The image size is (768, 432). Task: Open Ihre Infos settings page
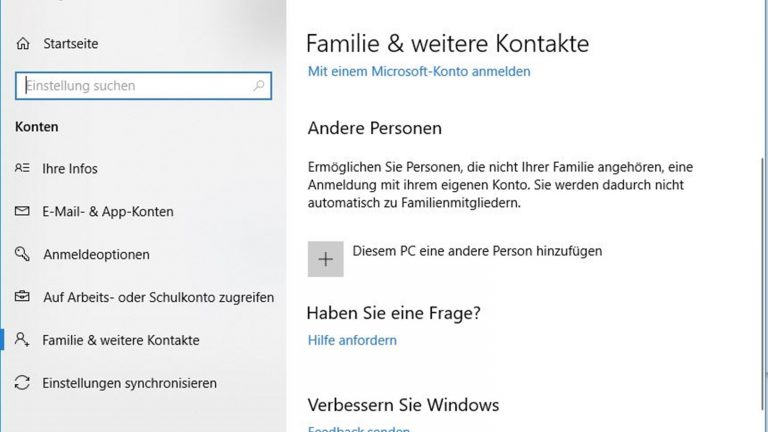(70, 169)
